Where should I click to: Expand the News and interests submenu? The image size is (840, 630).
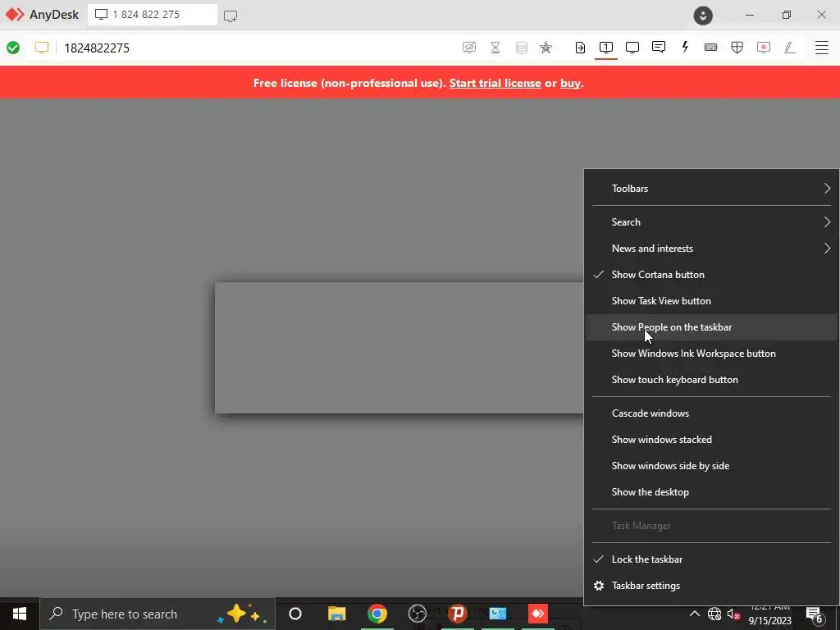[x=711, y=248]
